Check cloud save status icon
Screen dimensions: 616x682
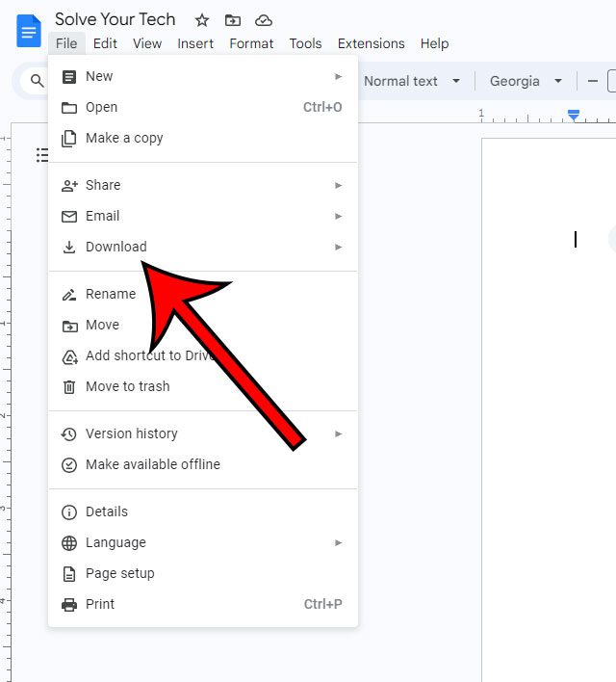[263, 20]
